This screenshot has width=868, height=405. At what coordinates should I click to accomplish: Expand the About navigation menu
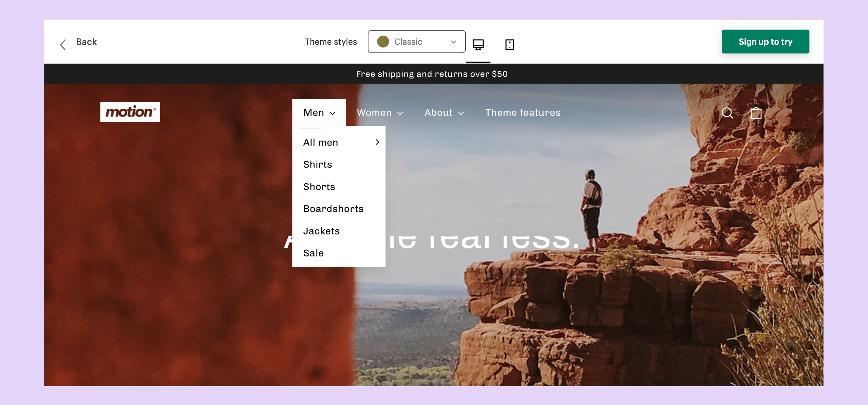click(x=444, y=113)
